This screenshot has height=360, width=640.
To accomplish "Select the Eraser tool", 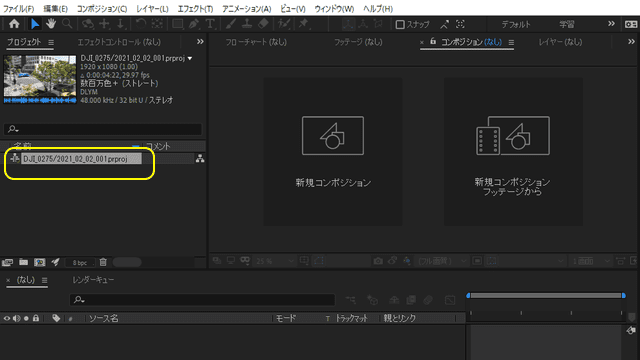I will click(x=263, y=24).
